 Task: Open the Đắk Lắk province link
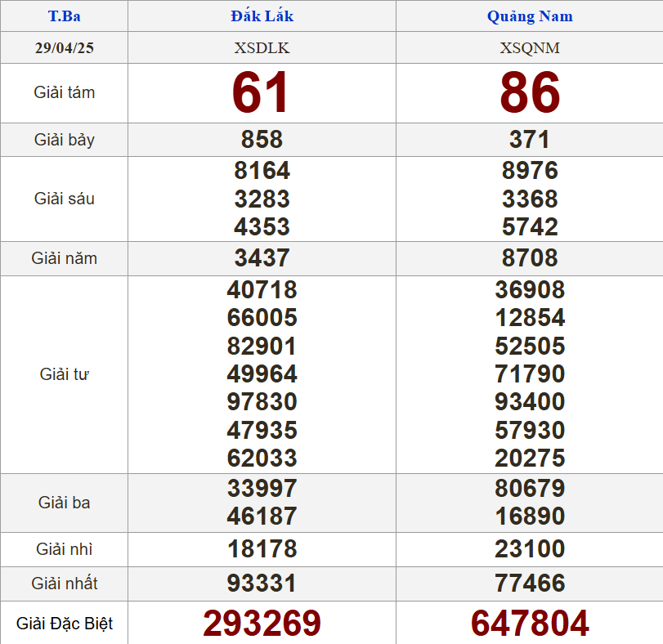[x=262, y=16]
